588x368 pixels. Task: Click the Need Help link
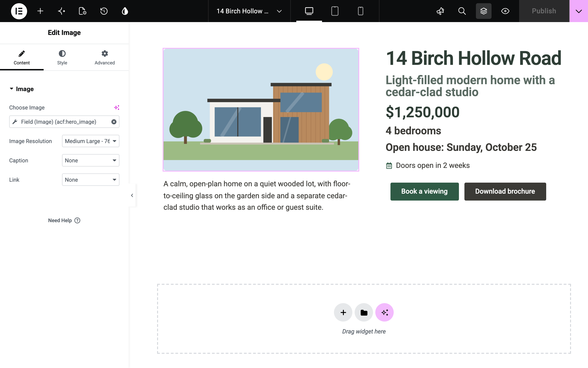click(x=64, y=220)
